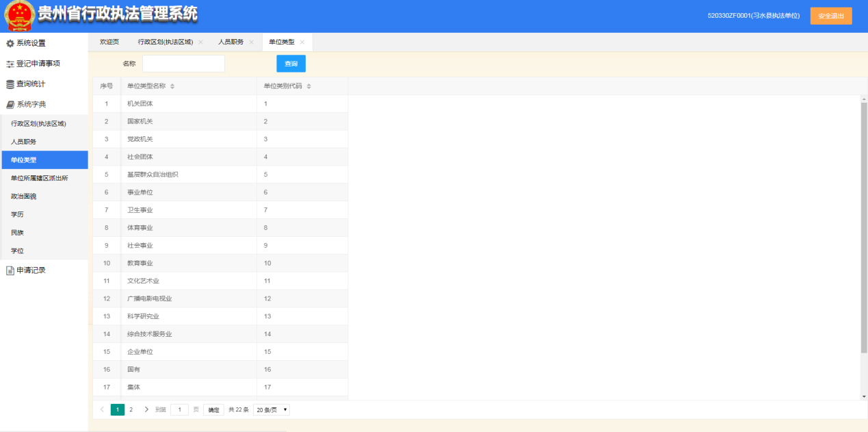This screenshot has width=868, height=432.
Task: Click scrollbar down arrow in table
Action: 864,396
